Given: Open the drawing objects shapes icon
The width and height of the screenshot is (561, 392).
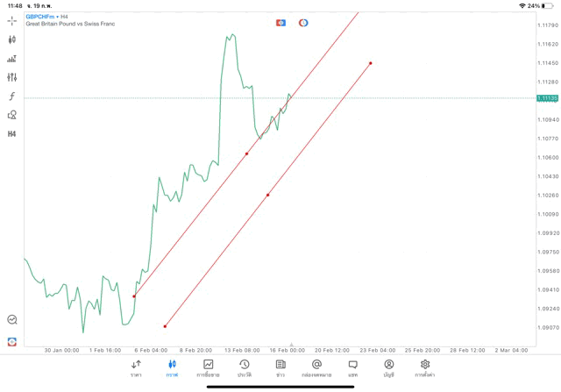Looking at the screenshot, I should tap(11, 115).
